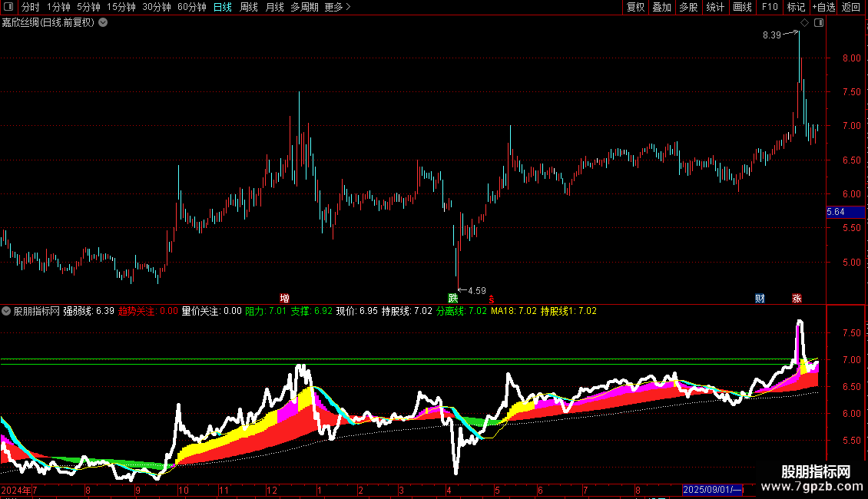Click the 嘉欣丝绸(日线.前复权) chart title
Screen dimensions: 868x499
point(48,23)
